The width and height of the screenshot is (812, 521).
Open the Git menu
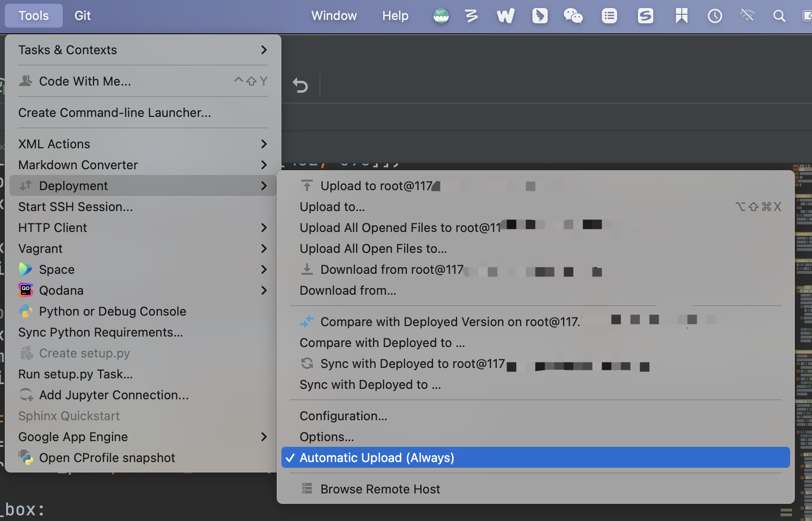pos(83,16)
